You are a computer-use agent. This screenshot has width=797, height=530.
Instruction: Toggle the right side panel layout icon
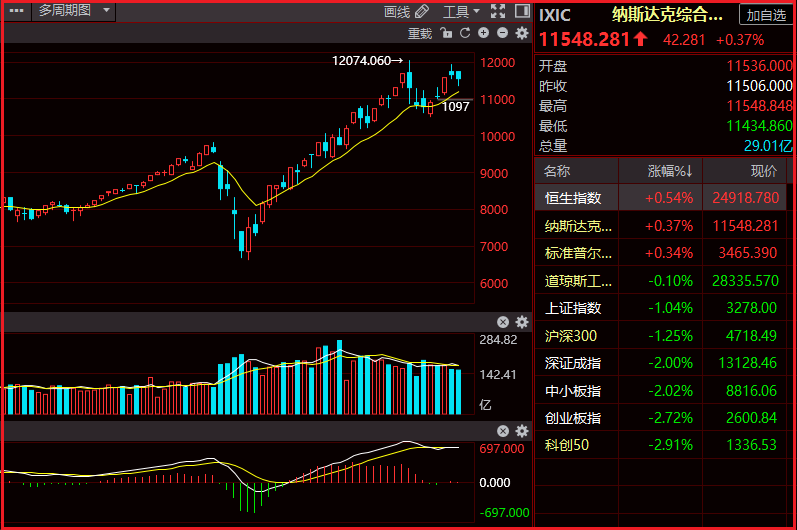tap(522, 11)
